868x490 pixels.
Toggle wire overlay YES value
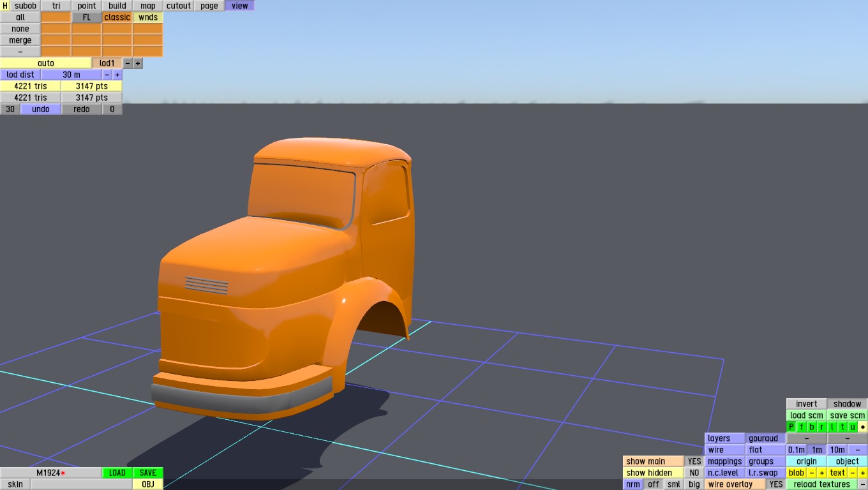(776, 484)
